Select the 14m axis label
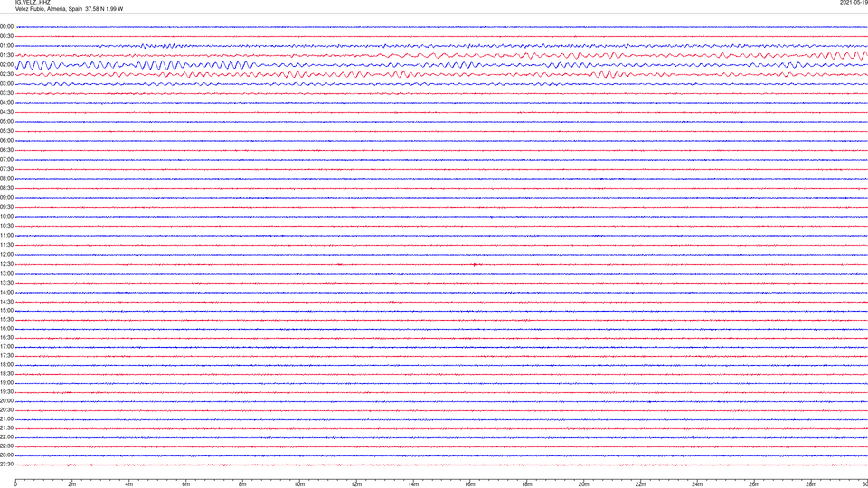868x488 pixels. (413, 484)
